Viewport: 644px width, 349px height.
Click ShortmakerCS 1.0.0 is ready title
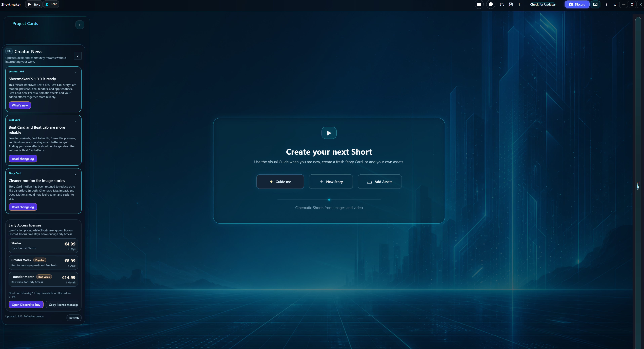[32, 79]
